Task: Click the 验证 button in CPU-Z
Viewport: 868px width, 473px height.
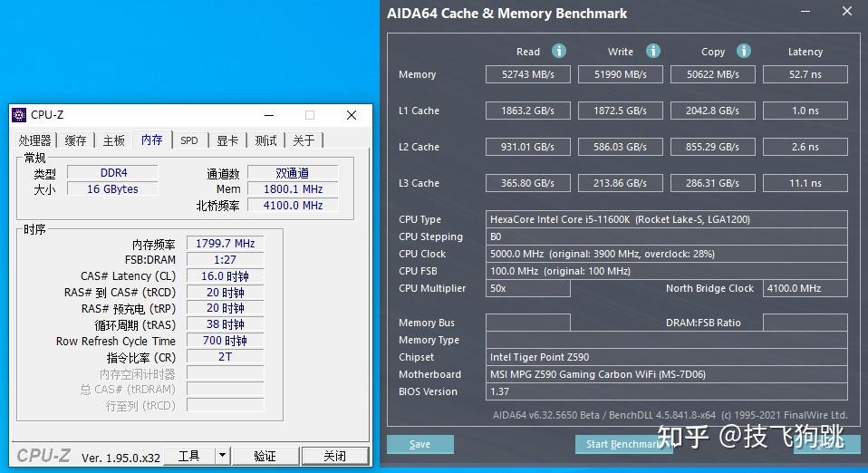Action: click(x=265, y=456)
